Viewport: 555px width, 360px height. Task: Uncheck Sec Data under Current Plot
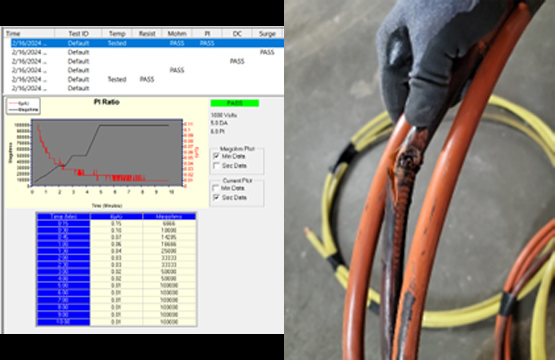tap(216, 198)
